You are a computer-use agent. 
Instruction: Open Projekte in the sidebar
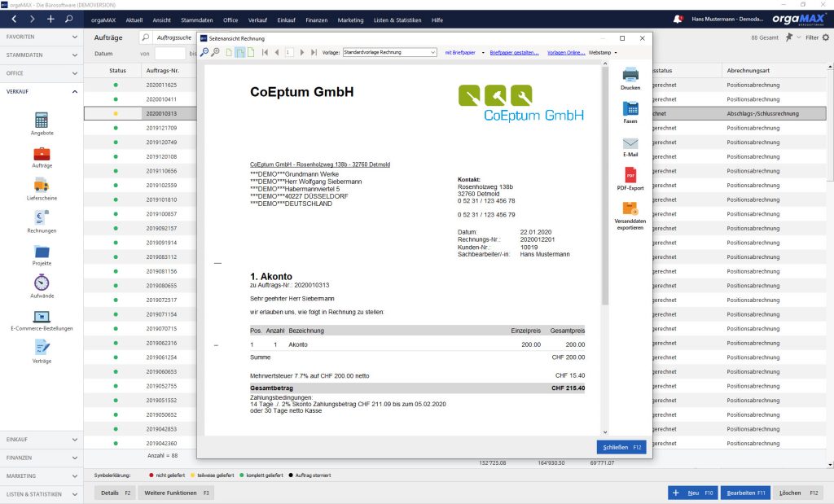(42, 255)
